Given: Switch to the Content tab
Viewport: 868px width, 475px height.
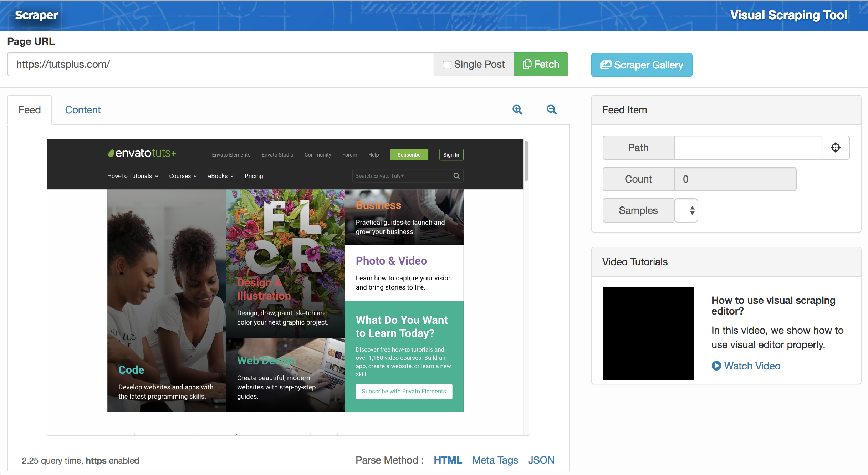Looking at the screenshot, I should (x=83, y=110).
